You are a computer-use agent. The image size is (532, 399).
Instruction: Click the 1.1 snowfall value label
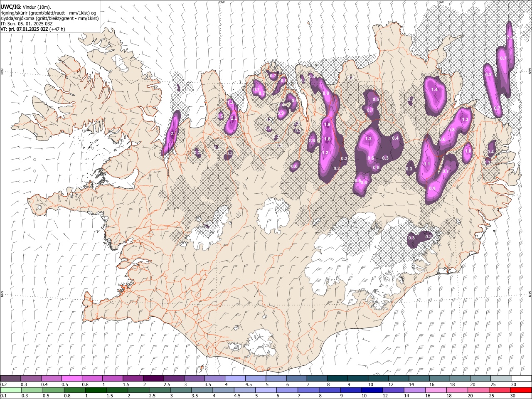(426, 164)
